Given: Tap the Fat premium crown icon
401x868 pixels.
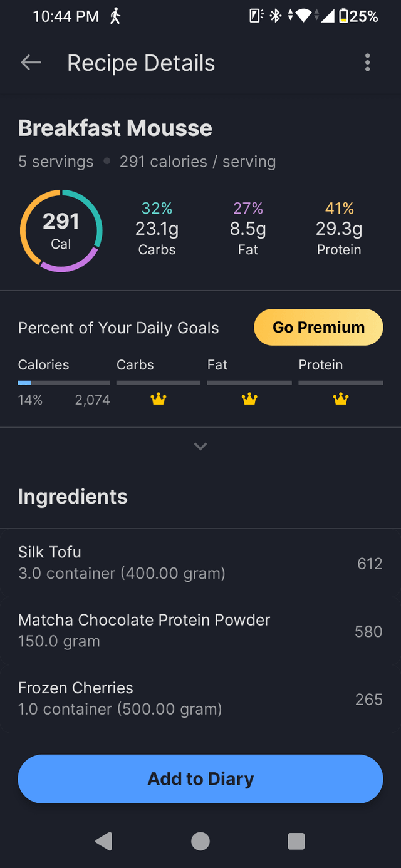Looking at the screenshot, I should [249, 399].
